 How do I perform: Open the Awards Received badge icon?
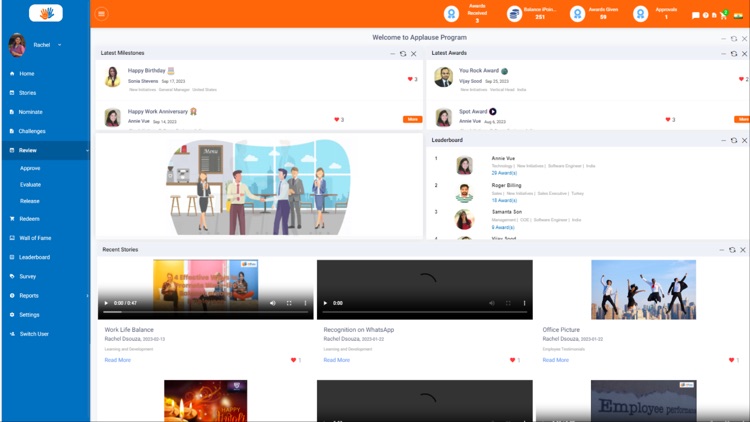[x=451, y=14]
